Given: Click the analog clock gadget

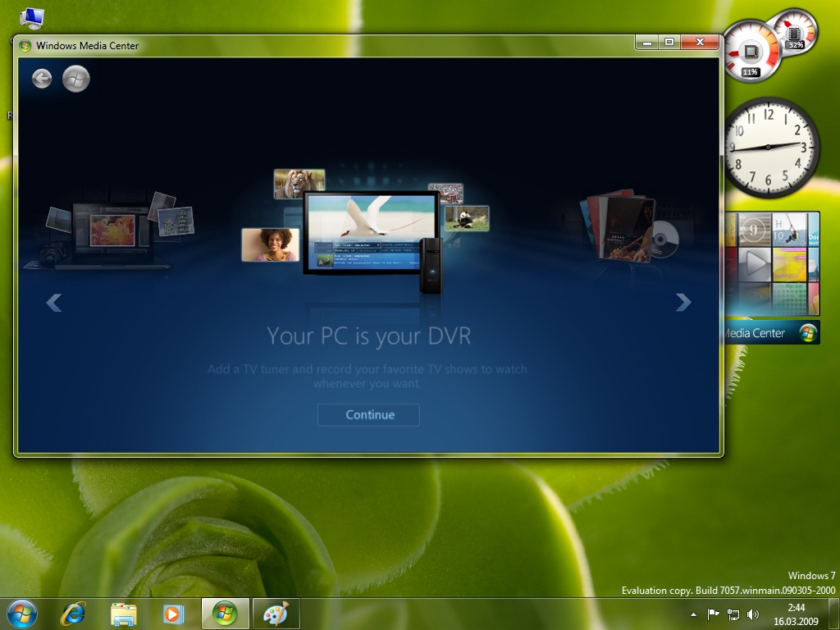Looking at the screenshot, I should coord(769,147).
